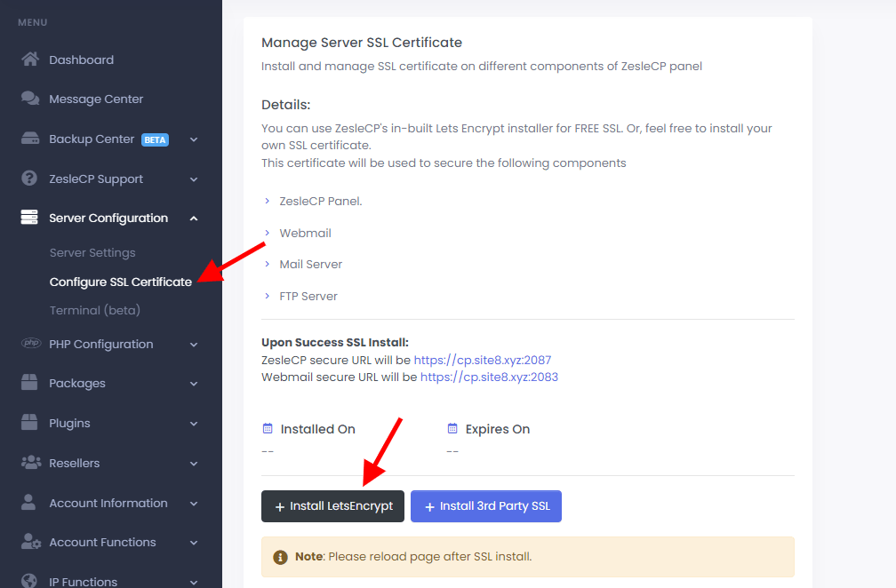Click the Server Configuration server icon
Viewport: 896px width, 588px height.
click(x=29, y=217)
